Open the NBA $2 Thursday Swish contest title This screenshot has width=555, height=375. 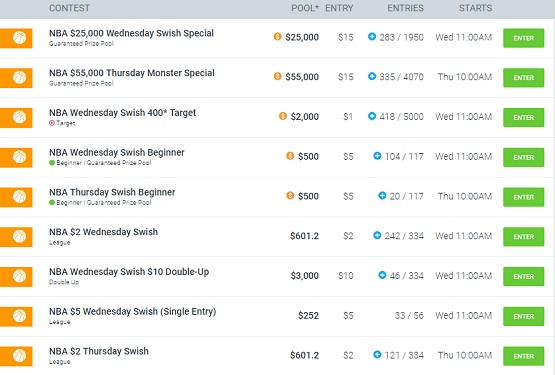click(x=99, y=351)
